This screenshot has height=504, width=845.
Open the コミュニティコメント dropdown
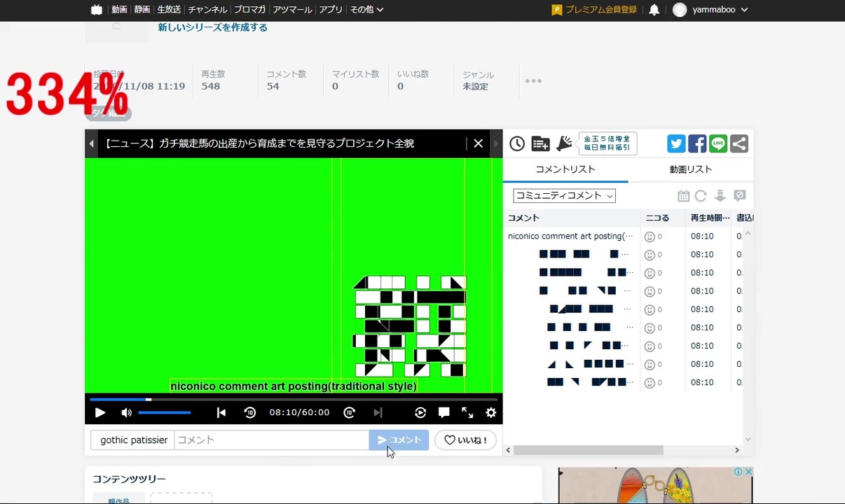point(564,196)
